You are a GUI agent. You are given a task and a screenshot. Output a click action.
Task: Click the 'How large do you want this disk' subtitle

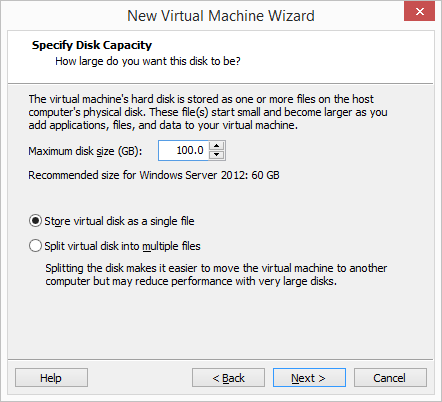click(x=148, y=61)
